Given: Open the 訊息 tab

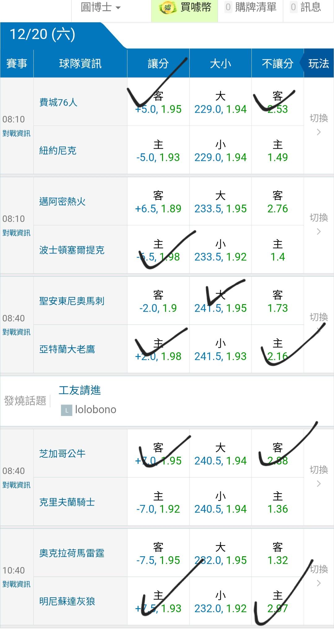Looking at the screenshot, I should [306, 7].
